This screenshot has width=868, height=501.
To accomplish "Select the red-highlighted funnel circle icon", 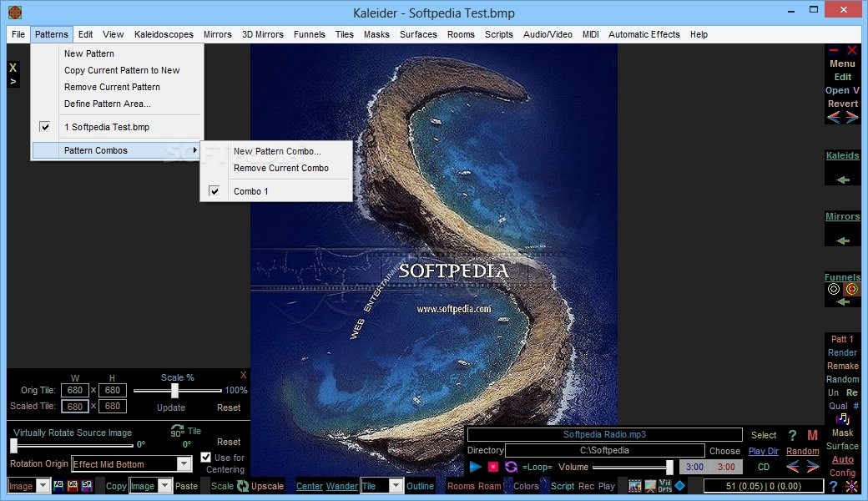I will (x=852, y=289).
